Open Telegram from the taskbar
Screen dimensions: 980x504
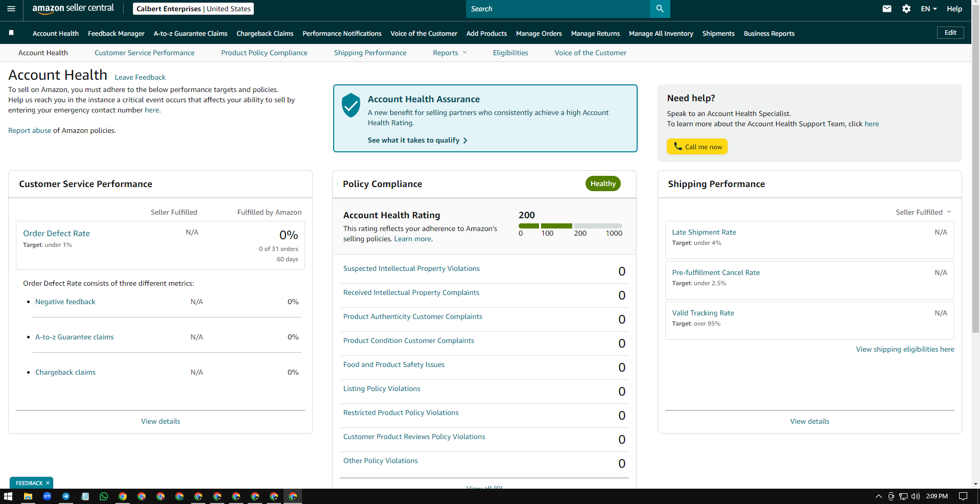(x=66, y=496)
